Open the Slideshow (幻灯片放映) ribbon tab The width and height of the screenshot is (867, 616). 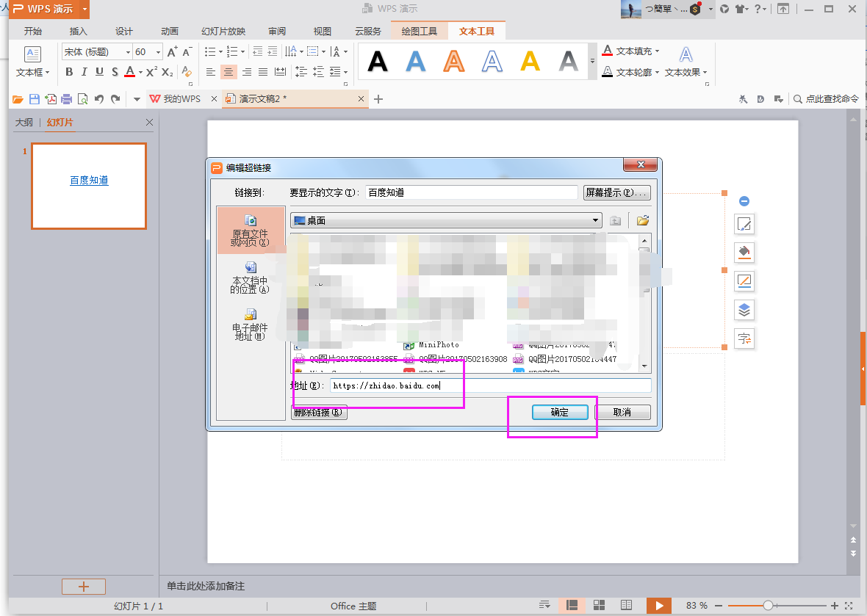click(223, 32)
